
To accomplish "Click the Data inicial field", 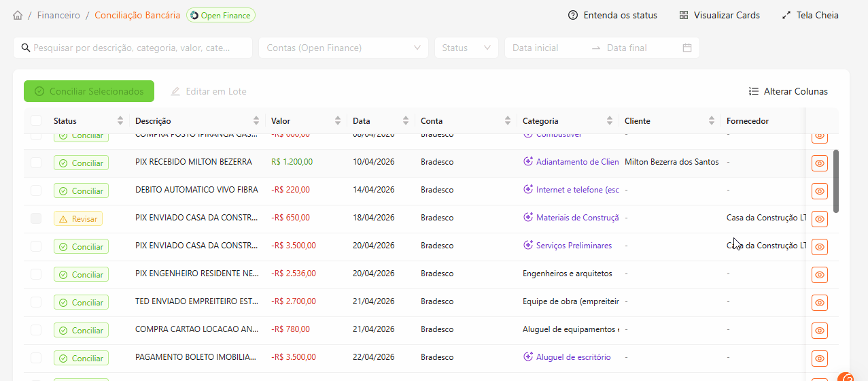I will point(547,48).
